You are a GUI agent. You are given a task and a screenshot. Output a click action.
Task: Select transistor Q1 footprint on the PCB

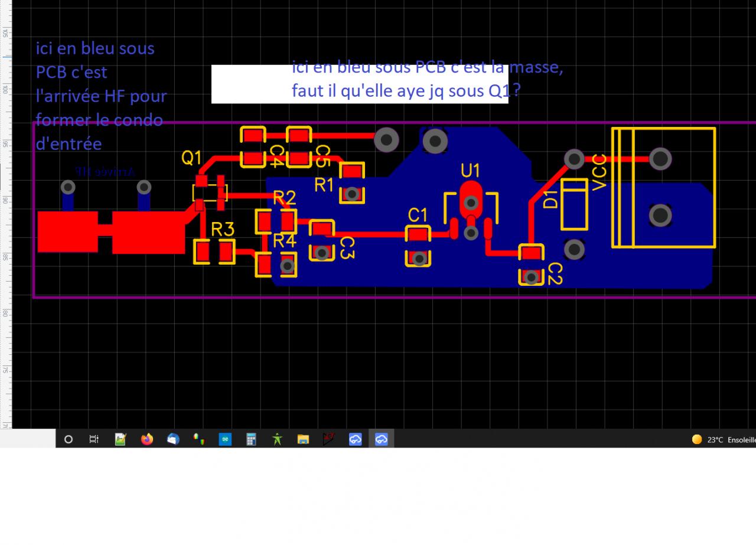point(210,192)
